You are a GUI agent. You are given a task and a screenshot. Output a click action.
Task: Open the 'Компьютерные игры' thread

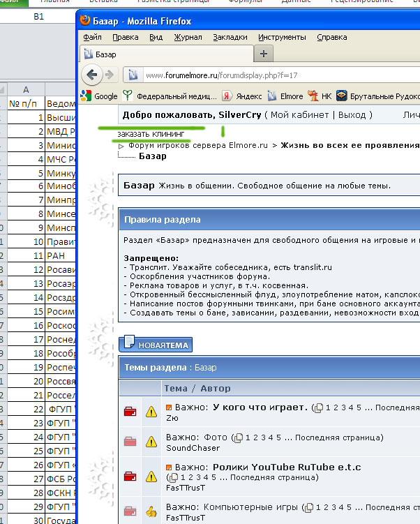pos(250,507)
